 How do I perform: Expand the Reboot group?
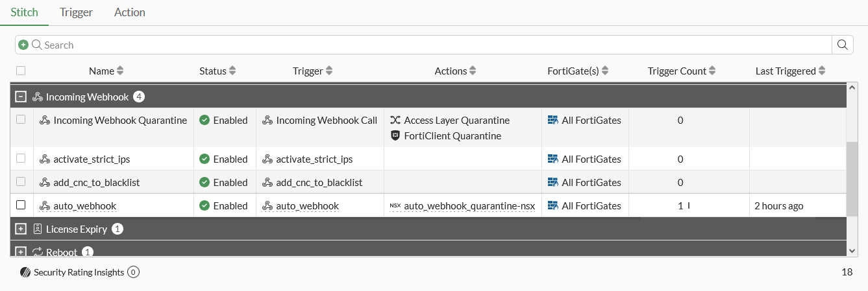(x=21, y=251)
